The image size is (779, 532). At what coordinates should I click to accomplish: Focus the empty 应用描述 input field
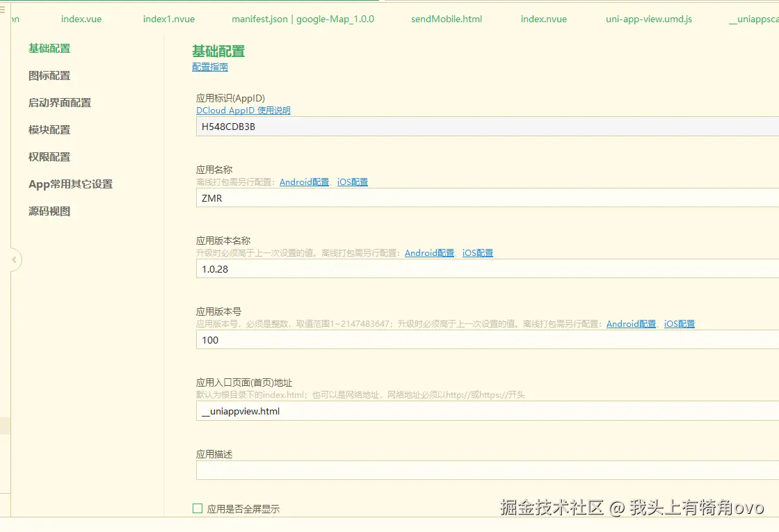[x=488, y=470]
